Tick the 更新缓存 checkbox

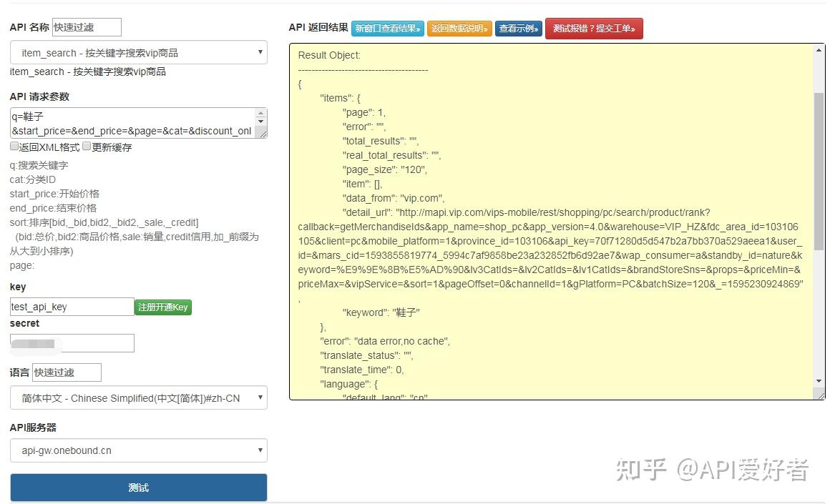(x=87, y=147)
